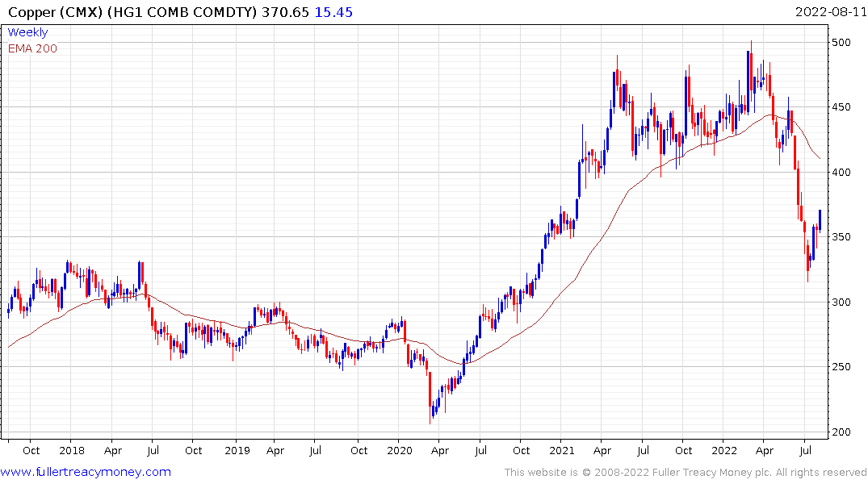Click the 2020 year label on time axis
The width and height of the screenshot is (868, 484).
tap(400, 450)
